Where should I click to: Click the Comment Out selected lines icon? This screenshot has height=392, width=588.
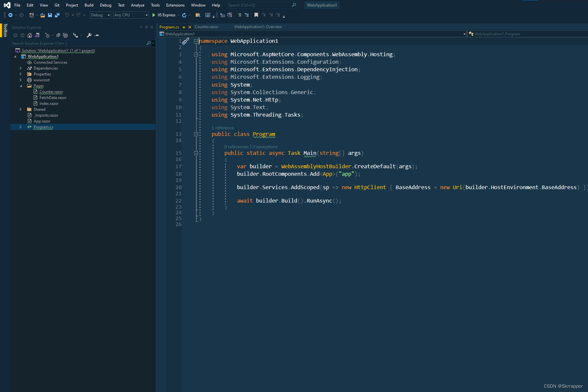click(x=239, y=15)
